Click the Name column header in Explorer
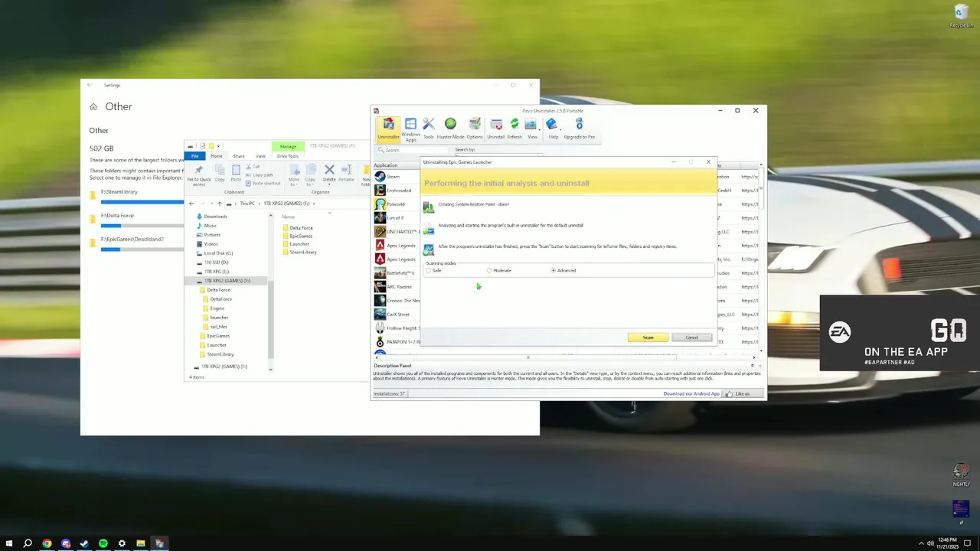Image resolution: width=980 pixels, height=551 pixels. (x=289, y=217)
